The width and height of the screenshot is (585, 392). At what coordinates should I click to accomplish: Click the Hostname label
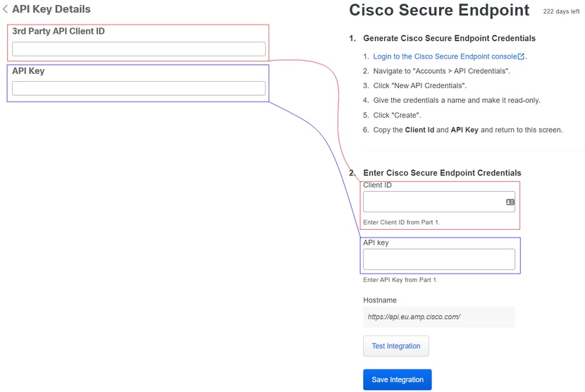[380, 300]
